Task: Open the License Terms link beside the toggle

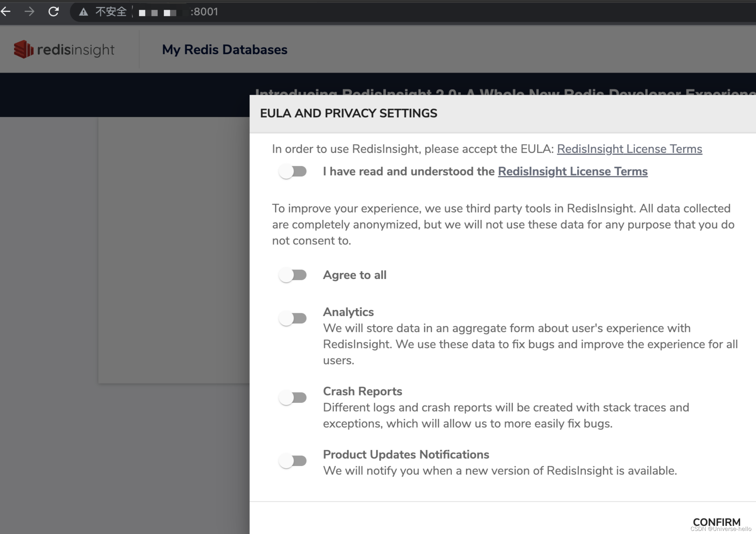Action: [572, 171]
